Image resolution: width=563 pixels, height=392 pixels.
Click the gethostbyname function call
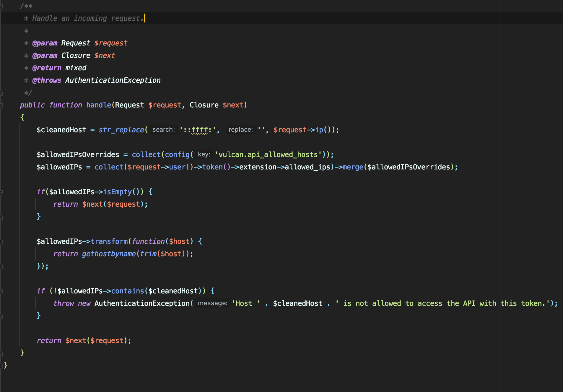click(109, 254)
